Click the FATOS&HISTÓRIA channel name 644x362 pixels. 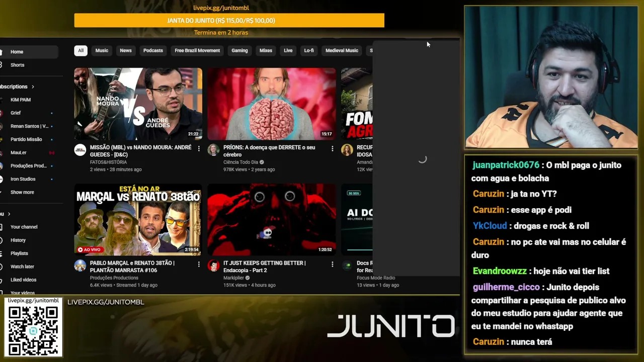[x=108, y=162]
